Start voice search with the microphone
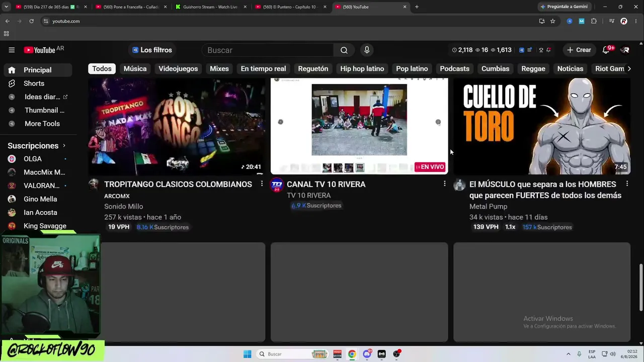This screenshot has height=362, width=644. pyautogui.click(x=367, y=50)
